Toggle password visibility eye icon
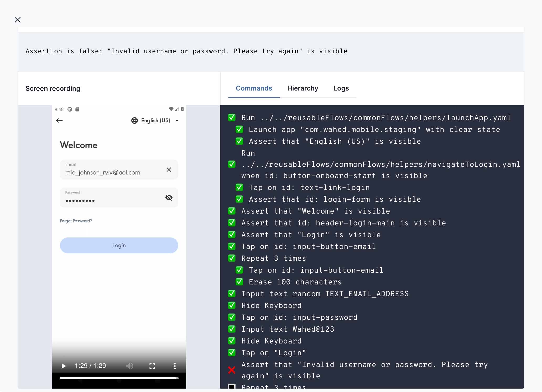 tap(169, 198)
